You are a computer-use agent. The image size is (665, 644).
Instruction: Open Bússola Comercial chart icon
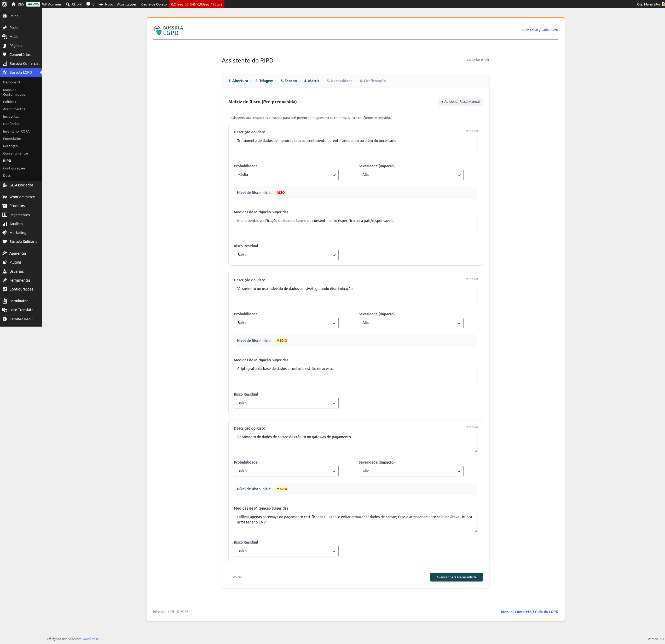tap(5, 64)
